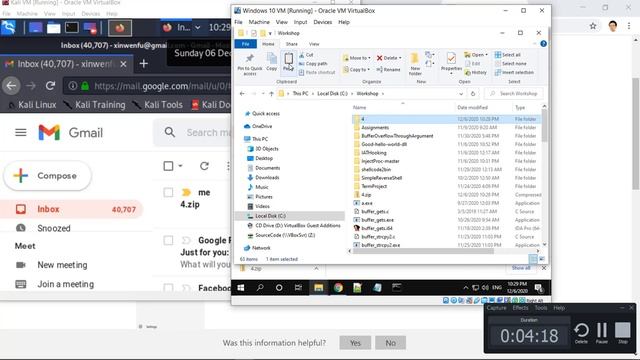Viewport: 640px width, 360px height.
Task: Bookmark page with Chrome star icon
Action: (x=593, y=26)
